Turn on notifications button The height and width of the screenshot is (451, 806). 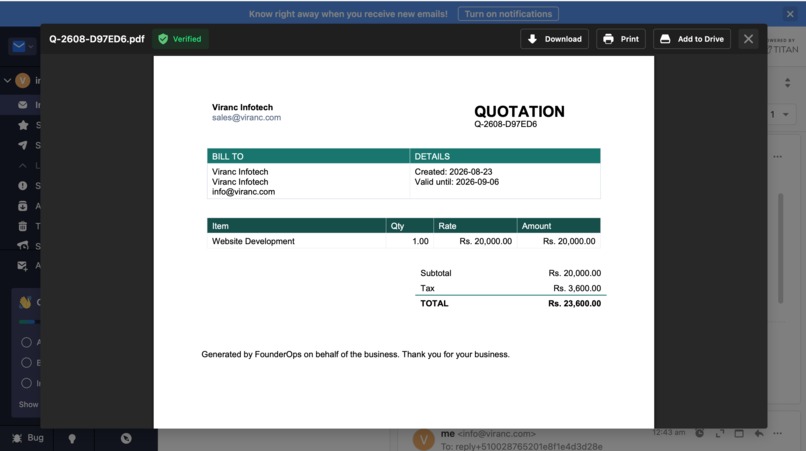coord(508,14)
